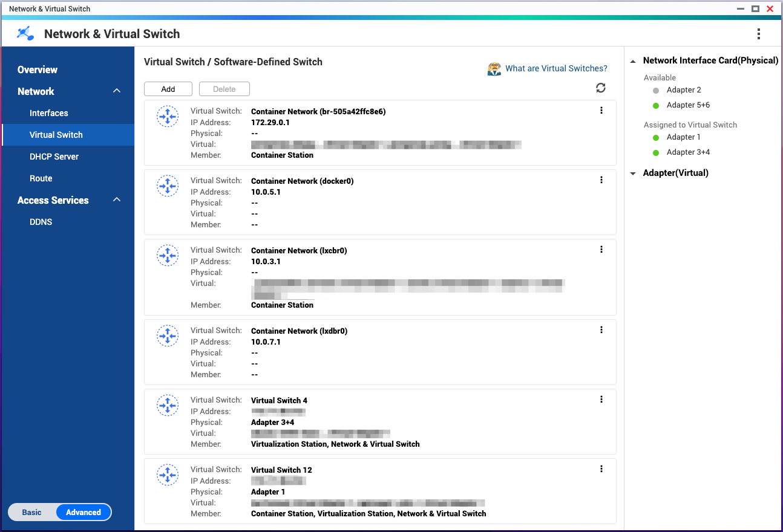This screenshot has height=532, width=783.
Task: Open the What are Virtual Switches? link
Action: tap(555, 68)
